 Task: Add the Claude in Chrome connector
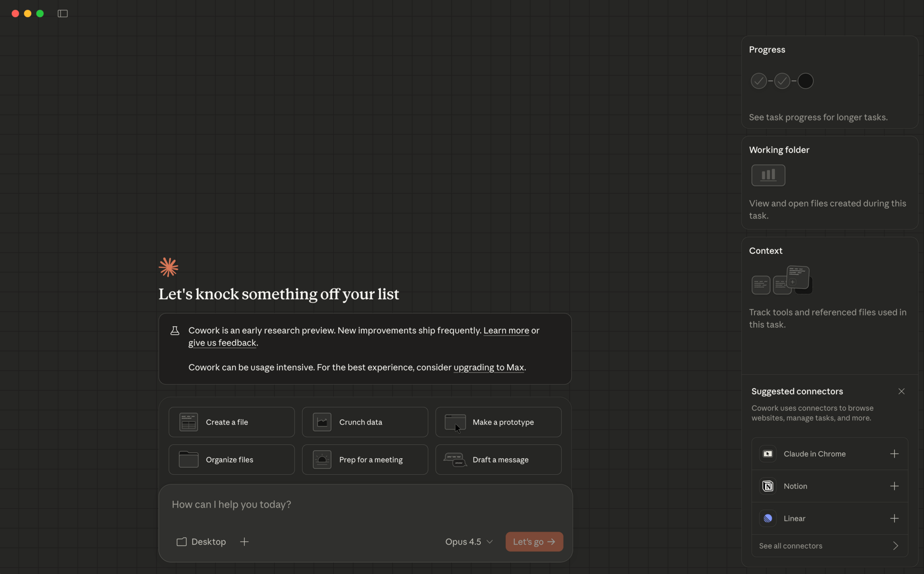point(894,454)
